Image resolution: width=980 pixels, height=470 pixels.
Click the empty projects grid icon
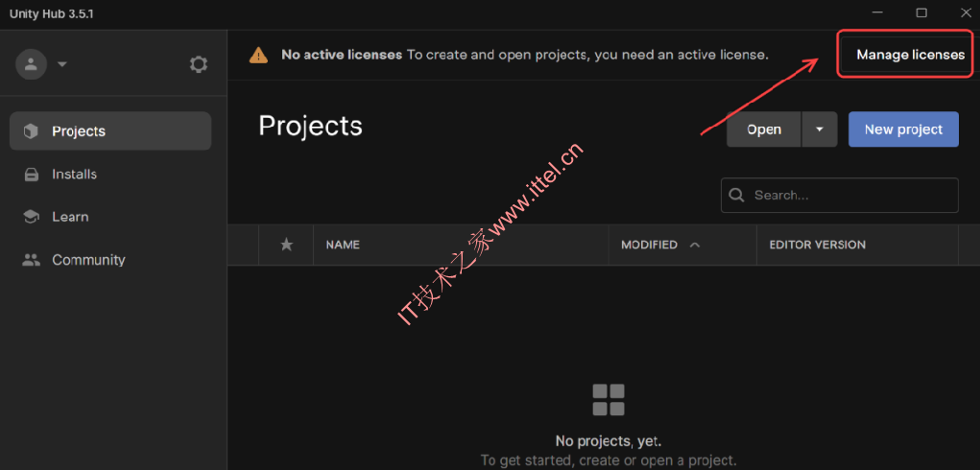point(609,400)
